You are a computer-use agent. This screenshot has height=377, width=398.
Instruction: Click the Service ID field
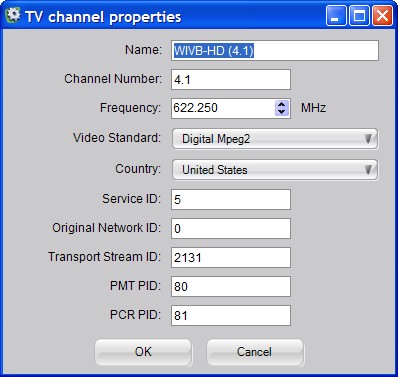click(x=231, y=199)
